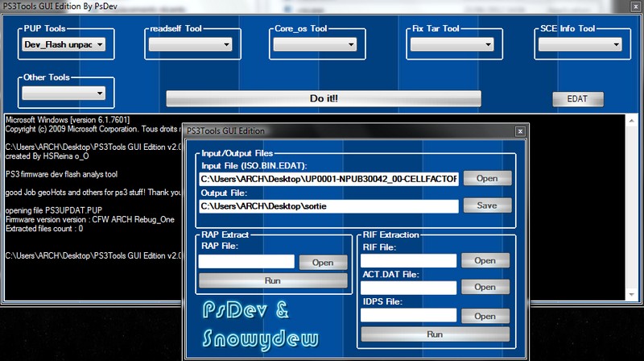This screenshot has height=361, width=644.
Task: Browse for ACT.DAT file with Open
Action: coord(485,287)
